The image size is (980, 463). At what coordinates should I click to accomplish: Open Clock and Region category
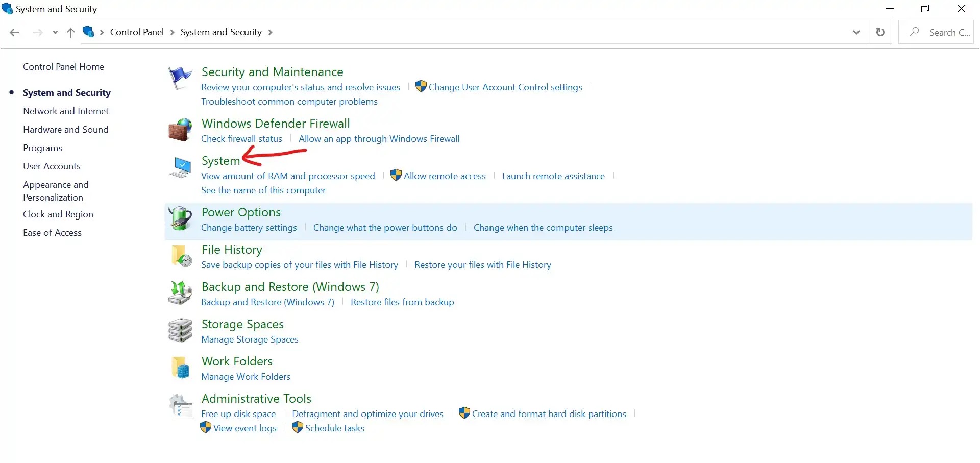coord(58,214)
